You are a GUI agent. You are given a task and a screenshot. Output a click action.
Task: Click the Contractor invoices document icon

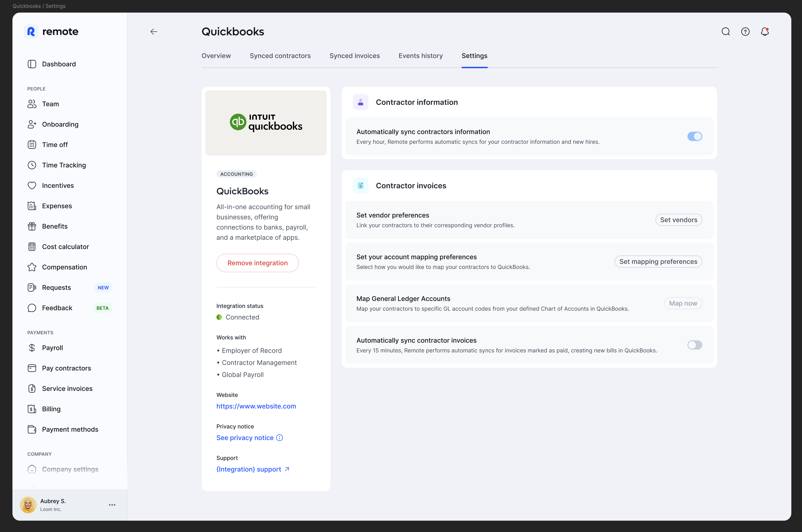click(361, 186)
